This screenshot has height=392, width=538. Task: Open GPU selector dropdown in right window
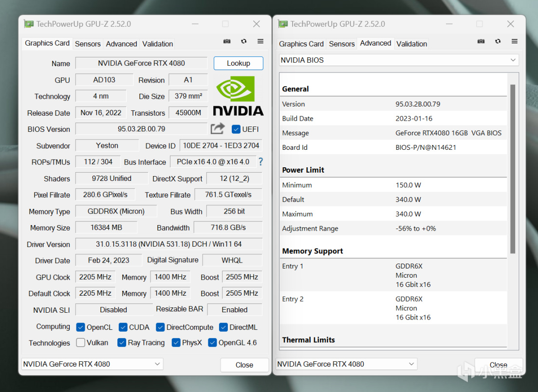347,364
